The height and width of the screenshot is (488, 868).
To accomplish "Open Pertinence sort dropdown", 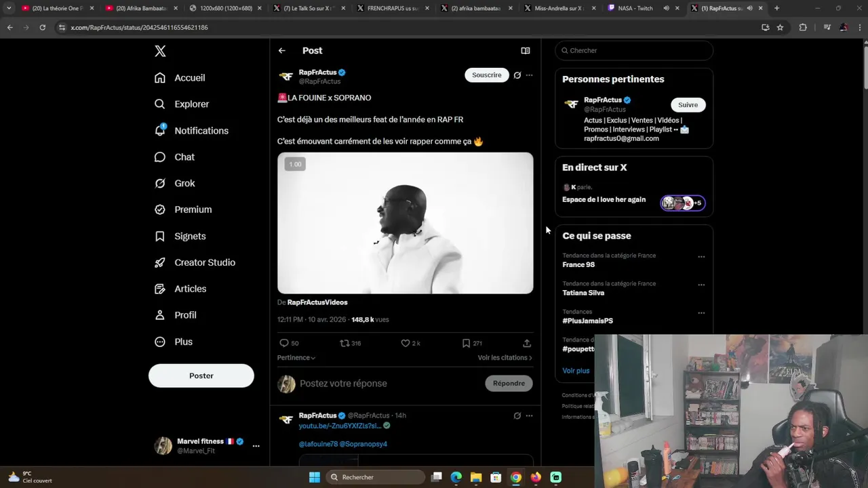I will click(x=296, y=358).
